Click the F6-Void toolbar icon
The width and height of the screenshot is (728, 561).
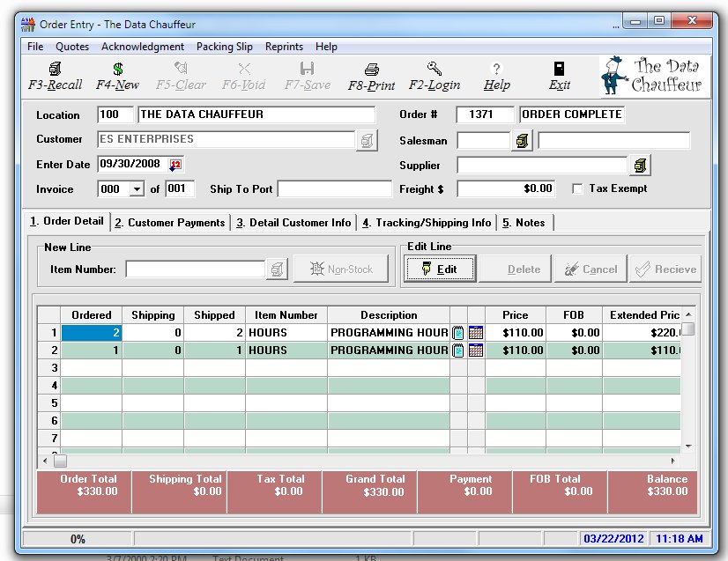[244, 69]
